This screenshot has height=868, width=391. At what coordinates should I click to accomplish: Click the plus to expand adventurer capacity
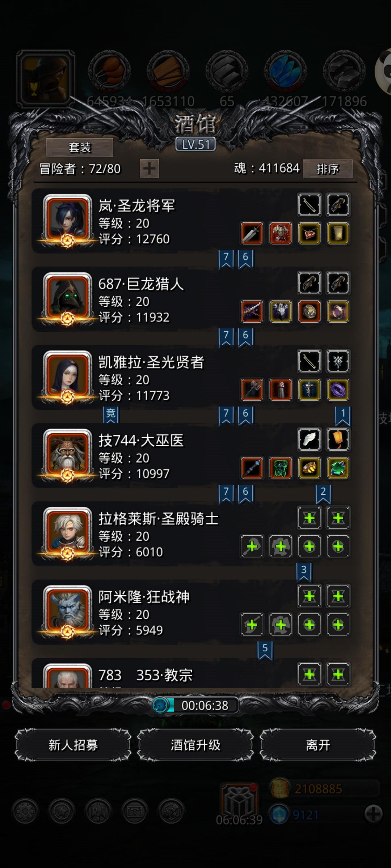click(x=149, y=169)
